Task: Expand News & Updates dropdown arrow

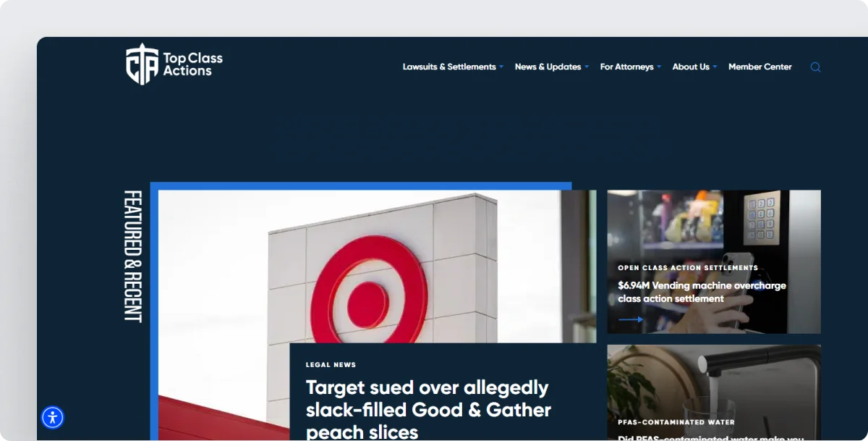Action: 587,67
